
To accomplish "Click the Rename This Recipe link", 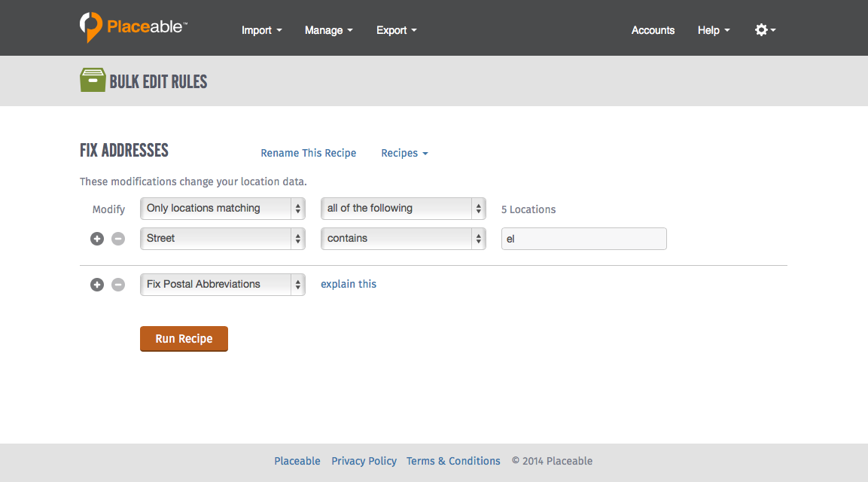I will click(309, 153).
